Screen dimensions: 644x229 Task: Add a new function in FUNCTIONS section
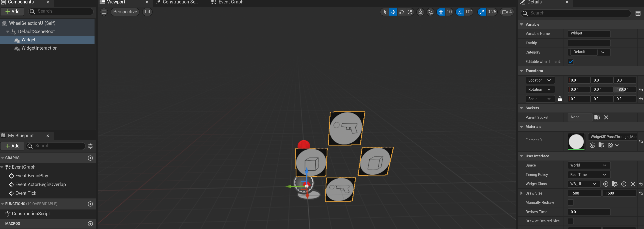(90, 204)
